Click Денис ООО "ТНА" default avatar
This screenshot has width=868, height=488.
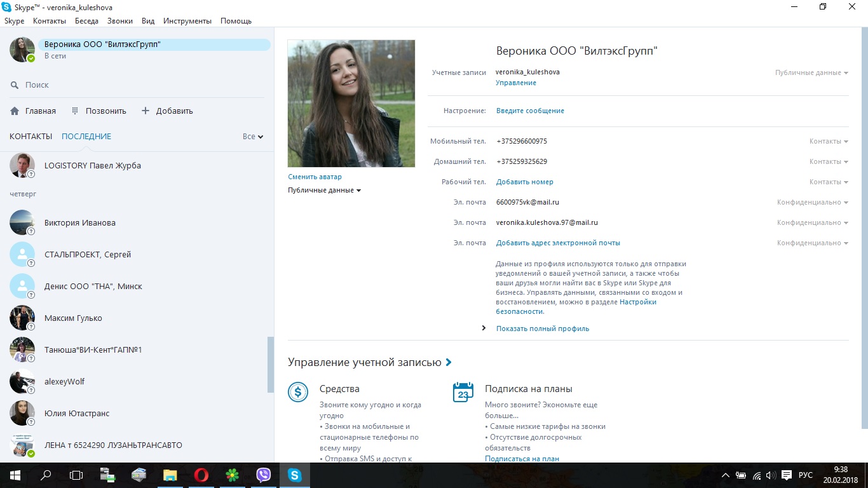point(22,286)
